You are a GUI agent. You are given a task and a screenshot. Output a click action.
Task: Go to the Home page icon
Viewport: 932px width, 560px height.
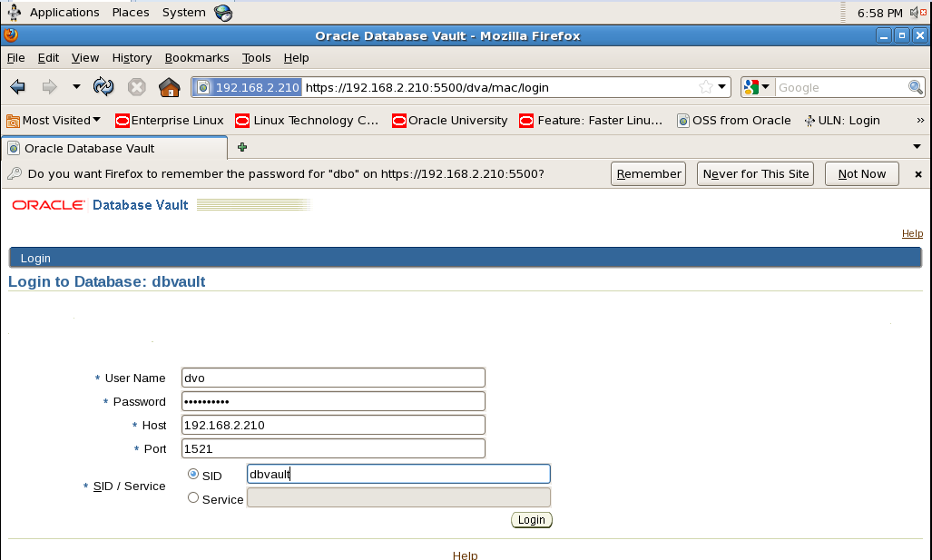(x=170, y=87)
